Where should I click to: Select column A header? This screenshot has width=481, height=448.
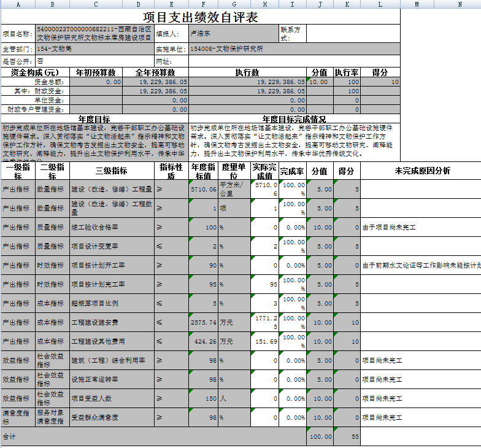coord(17,4)
